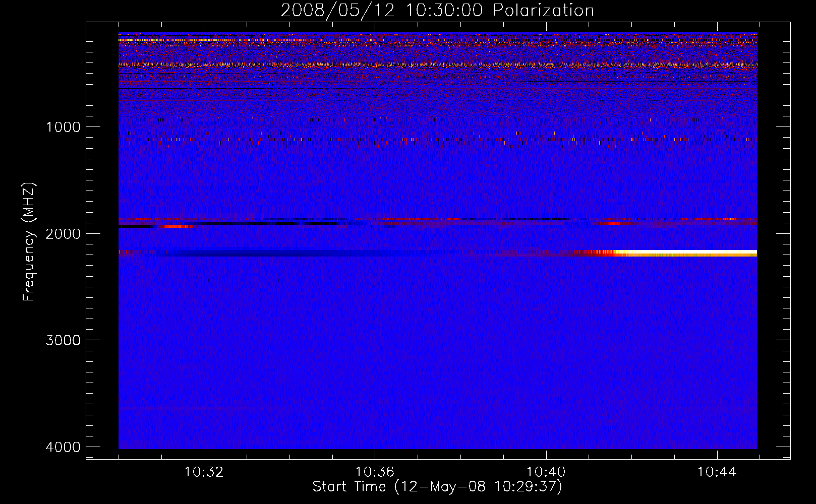Click the plot title "2008/05/12 10:30:00 Polarization"
Viewport: 816px width, 504px height.
point(437,10)
